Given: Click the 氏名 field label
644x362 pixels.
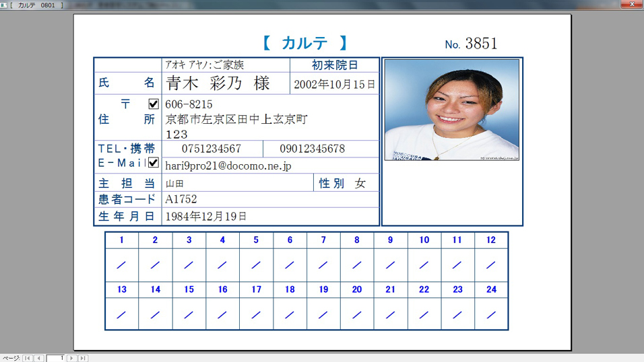Looking at the screenshot, I should tap(127, 83).
